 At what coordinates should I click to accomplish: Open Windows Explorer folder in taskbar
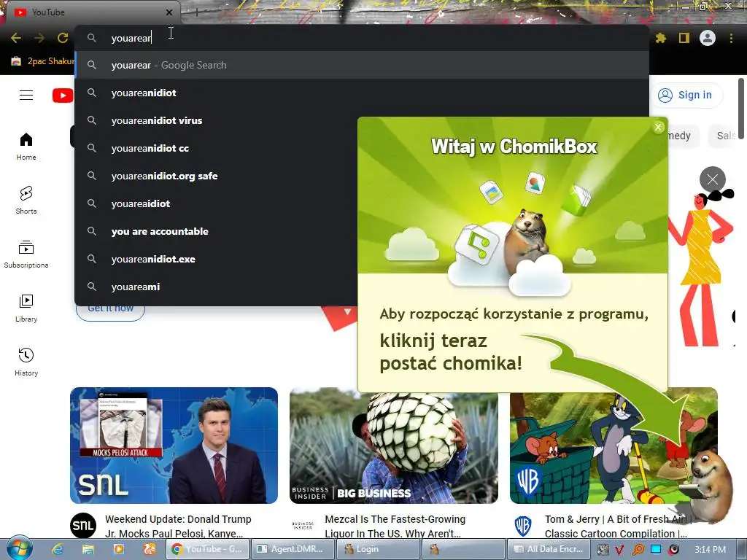tap(88, 550)
